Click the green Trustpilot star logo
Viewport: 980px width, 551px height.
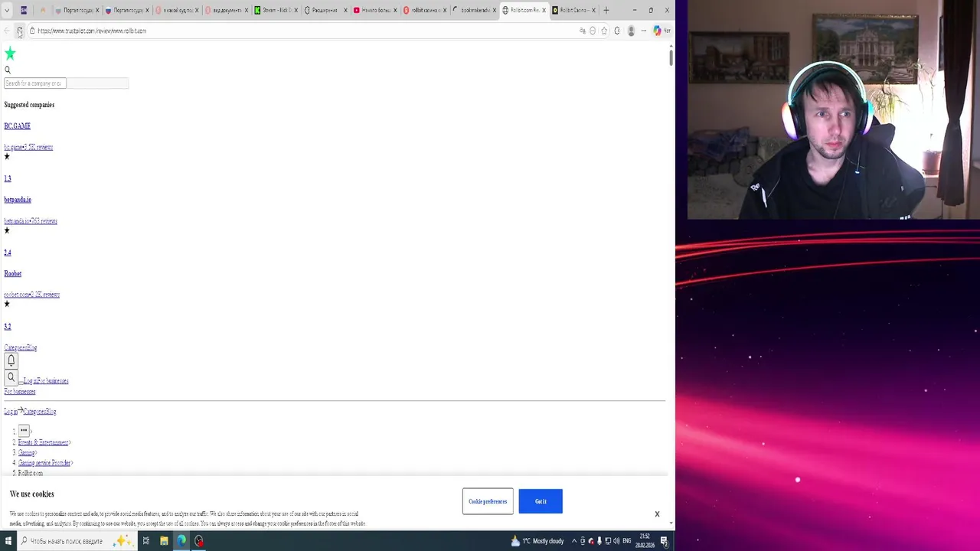[x=10, y=54]
